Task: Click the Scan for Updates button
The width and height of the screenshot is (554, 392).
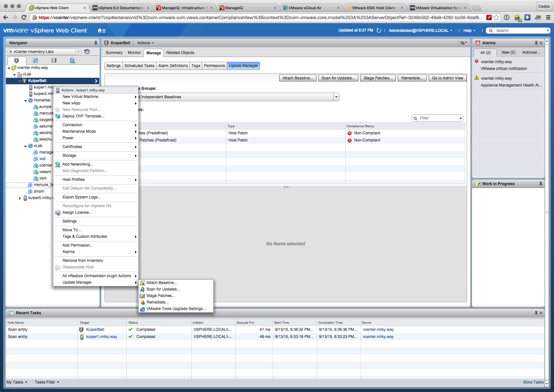Action: (x=338, y=78)
